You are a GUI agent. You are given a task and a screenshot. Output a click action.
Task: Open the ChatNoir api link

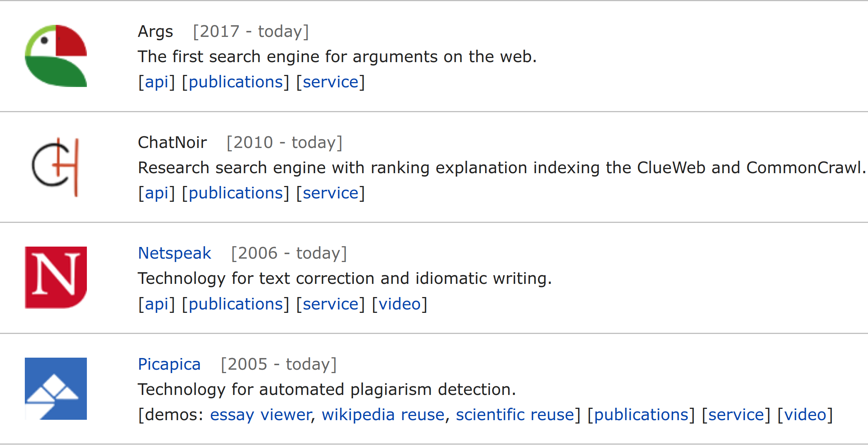pos(156,193)
